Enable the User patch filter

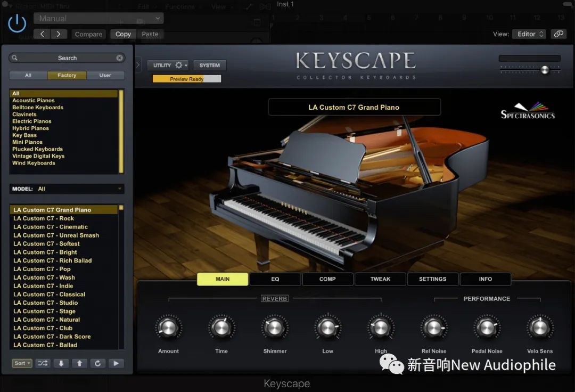pos(105,76)
